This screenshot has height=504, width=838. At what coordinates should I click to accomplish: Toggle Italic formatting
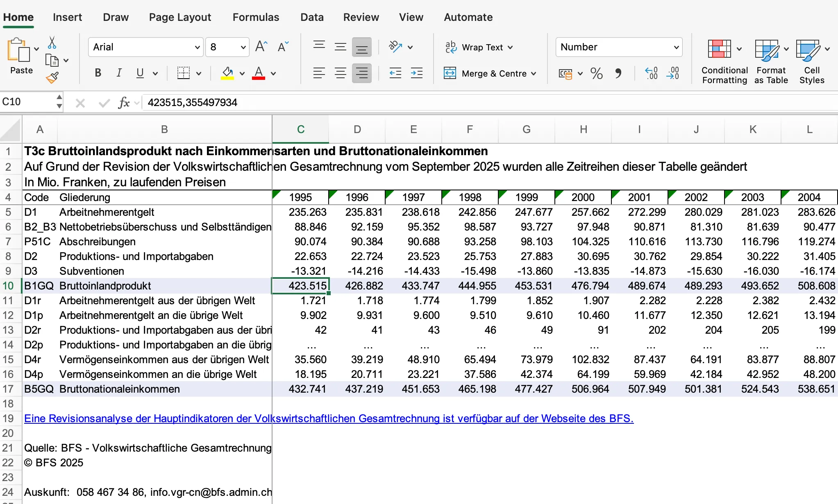pos(119,73)
